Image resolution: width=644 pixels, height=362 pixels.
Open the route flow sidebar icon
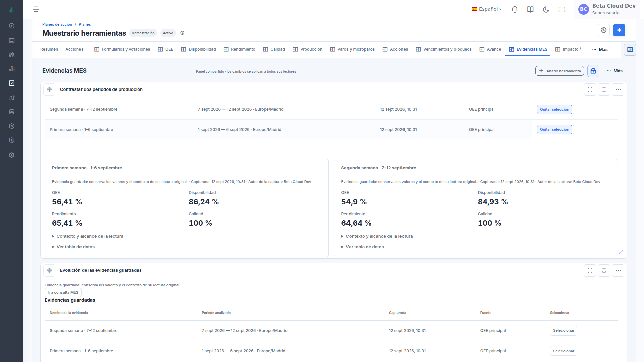(12, 98)
